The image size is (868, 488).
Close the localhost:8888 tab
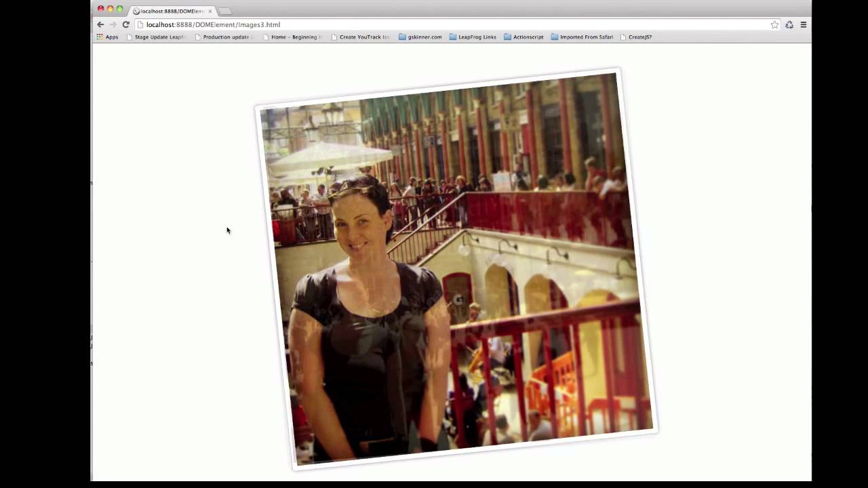(x=210, y=11)
